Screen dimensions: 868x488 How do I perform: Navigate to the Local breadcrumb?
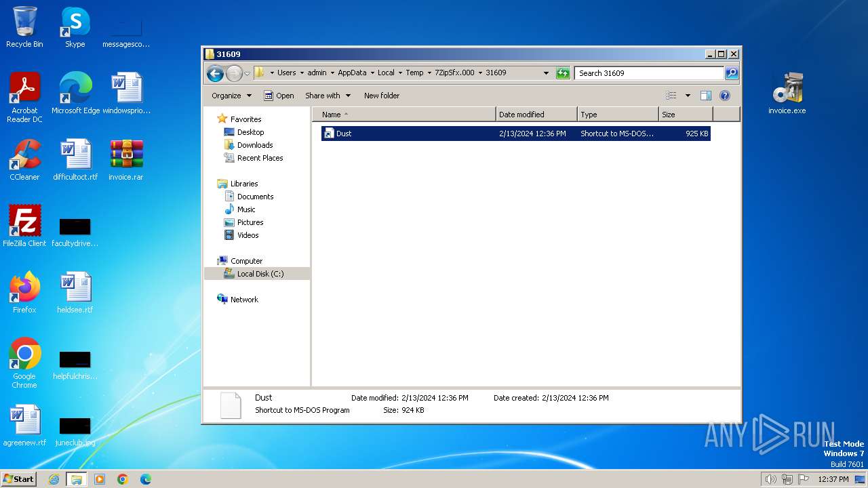[x=386, y=73]
